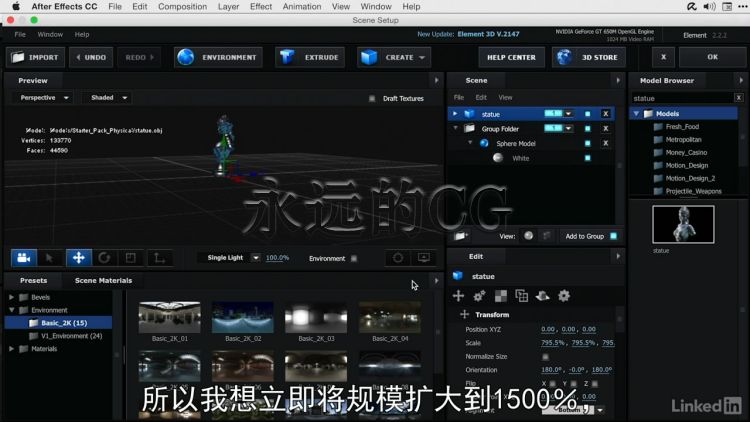
Task: Choose the arrow selection tool
Action: 49,258
